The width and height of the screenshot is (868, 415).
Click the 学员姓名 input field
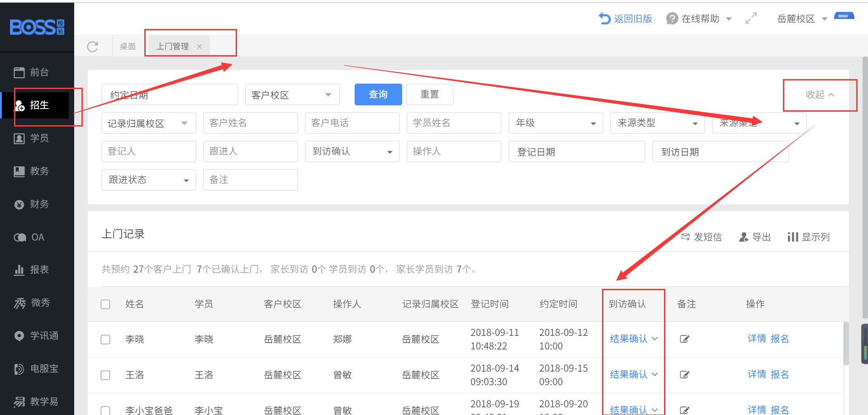(x=454, y=123)
